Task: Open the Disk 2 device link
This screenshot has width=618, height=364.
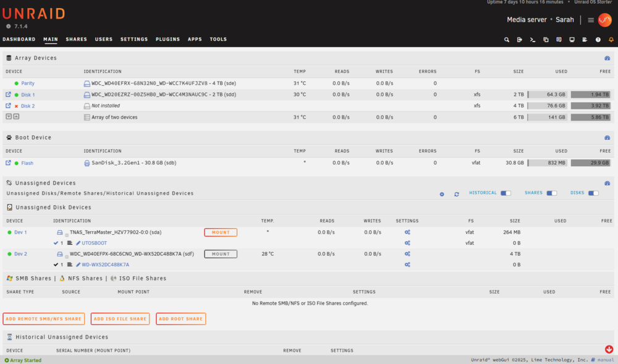Action: click(28, 106)
